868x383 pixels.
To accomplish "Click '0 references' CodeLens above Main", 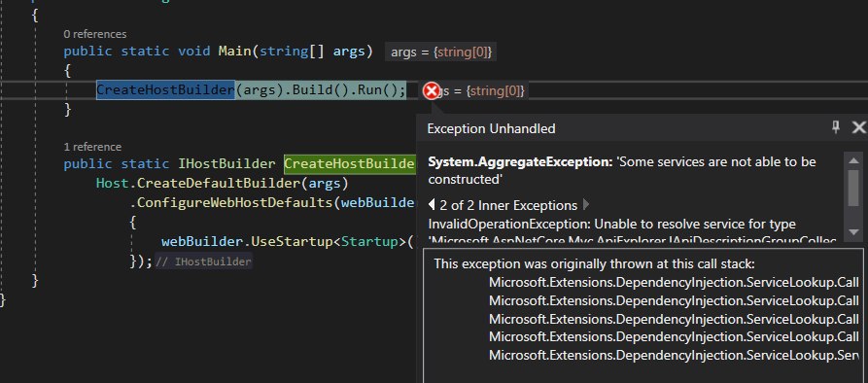I will (x=94, y=34).
